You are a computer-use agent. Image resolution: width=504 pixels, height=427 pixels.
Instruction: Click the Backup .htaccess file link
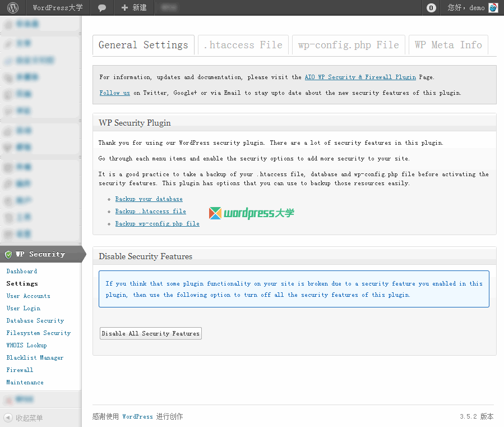150,212
